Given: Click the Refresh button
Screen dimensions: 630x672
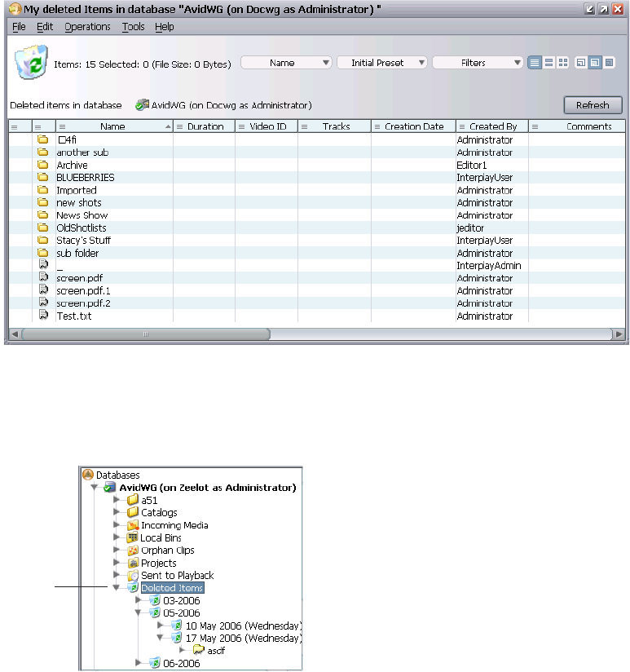Looking at the screenshot, I should click(x=593, y=105).
